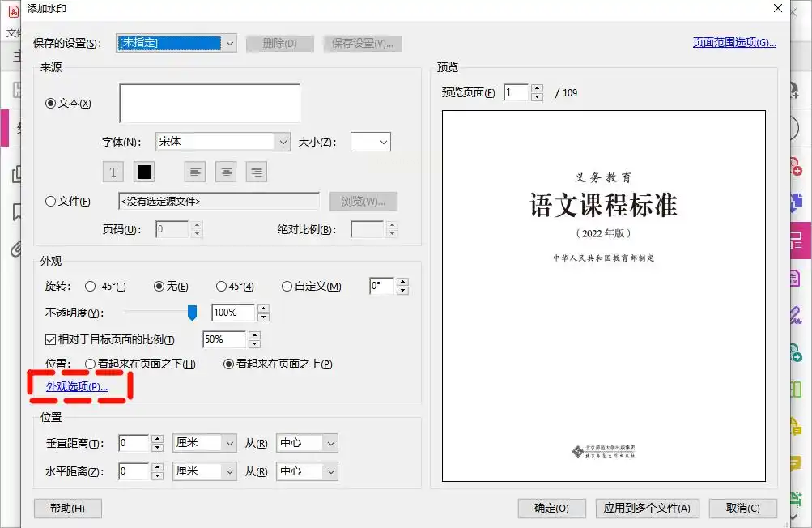Select 看起来在页面之下 position option
The image size is (812, 528).
pos(90,364)
